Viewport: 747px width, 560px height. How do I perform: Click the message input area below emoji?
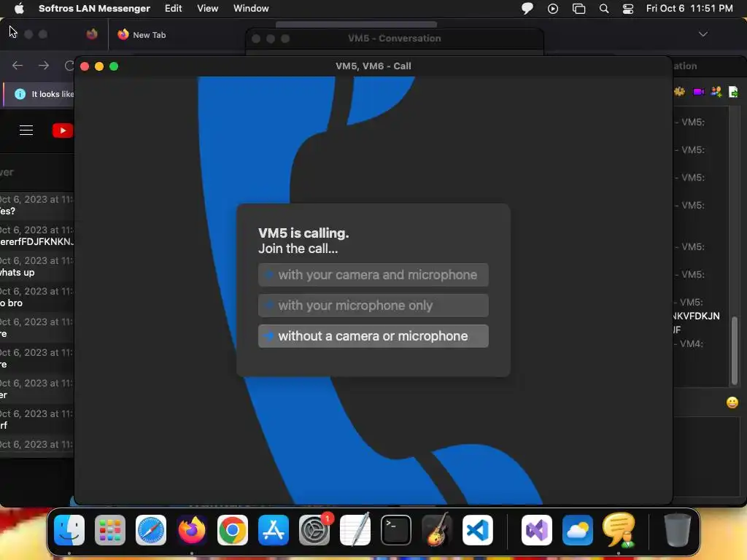[706, 455]
